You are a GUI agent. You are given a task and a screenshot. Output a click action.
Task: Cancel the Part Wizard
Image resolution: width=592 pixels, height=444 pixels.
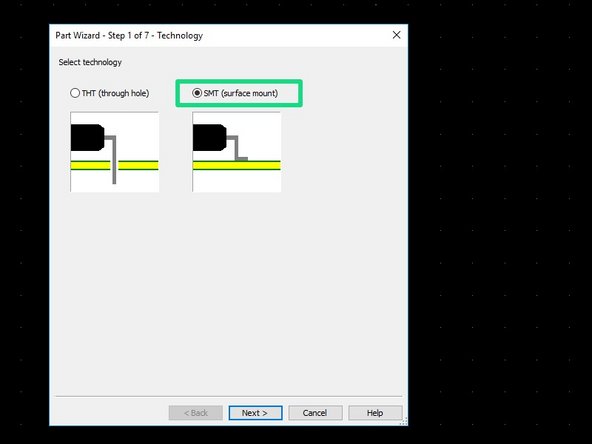[315, 413]
